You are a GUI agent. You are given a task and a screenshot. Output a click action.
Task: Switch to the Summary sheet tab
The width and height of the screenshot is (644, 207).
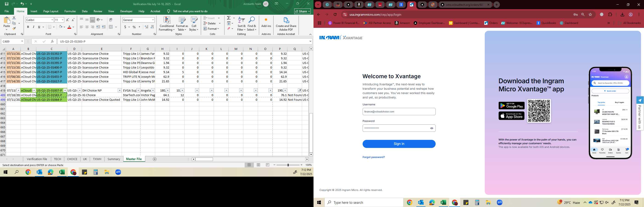pyautogui.click(x=114, y=159)
